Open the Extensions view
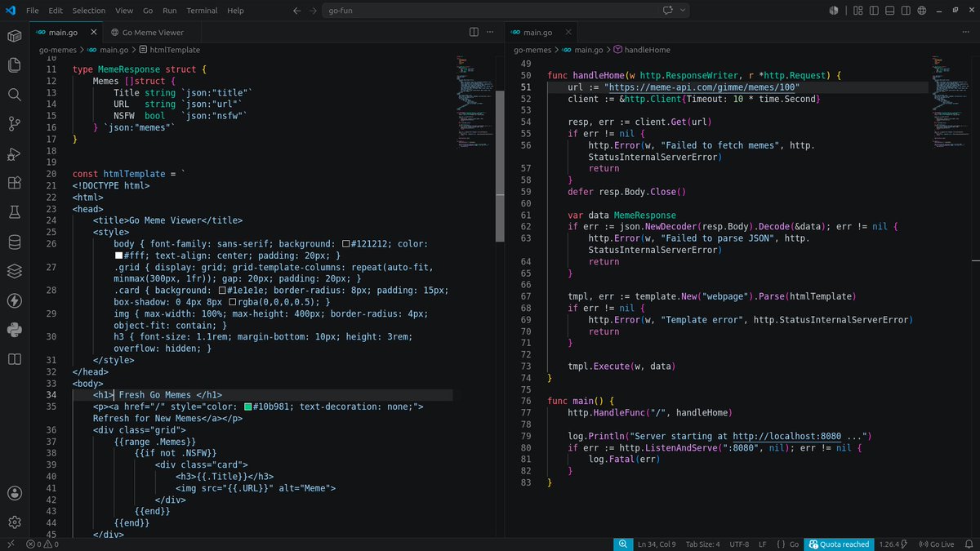This screenshot has height=551, width=980. click(14, 183)
